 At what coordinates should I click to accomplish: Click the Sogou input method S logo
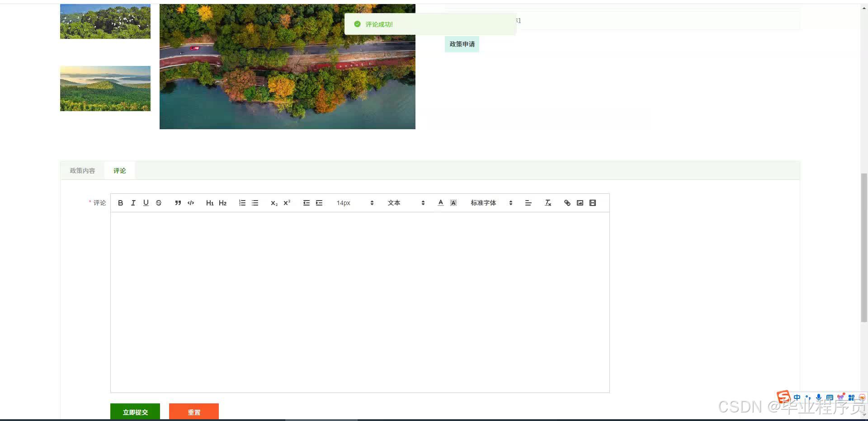(x=783, y=398)
